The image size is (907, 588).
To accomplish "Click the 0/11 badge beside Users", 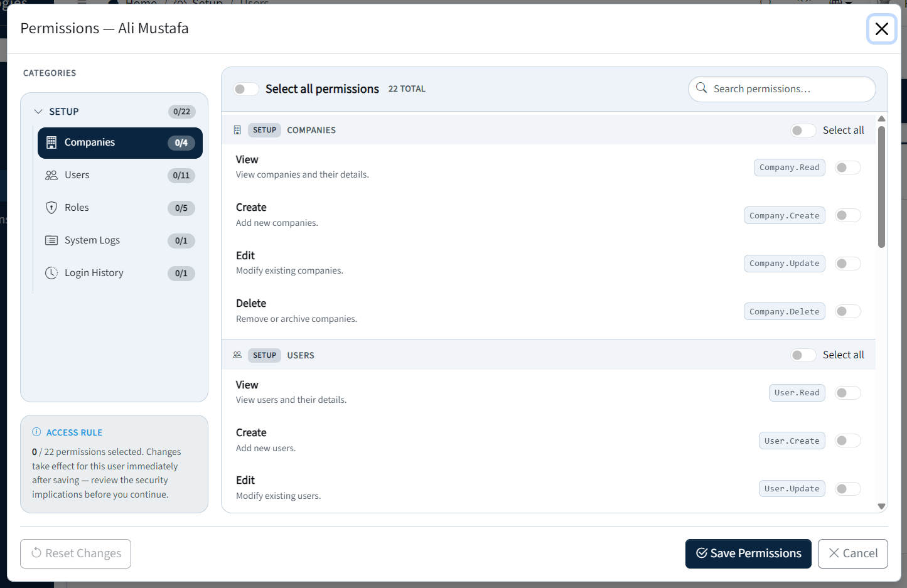I will click(181, 176).
